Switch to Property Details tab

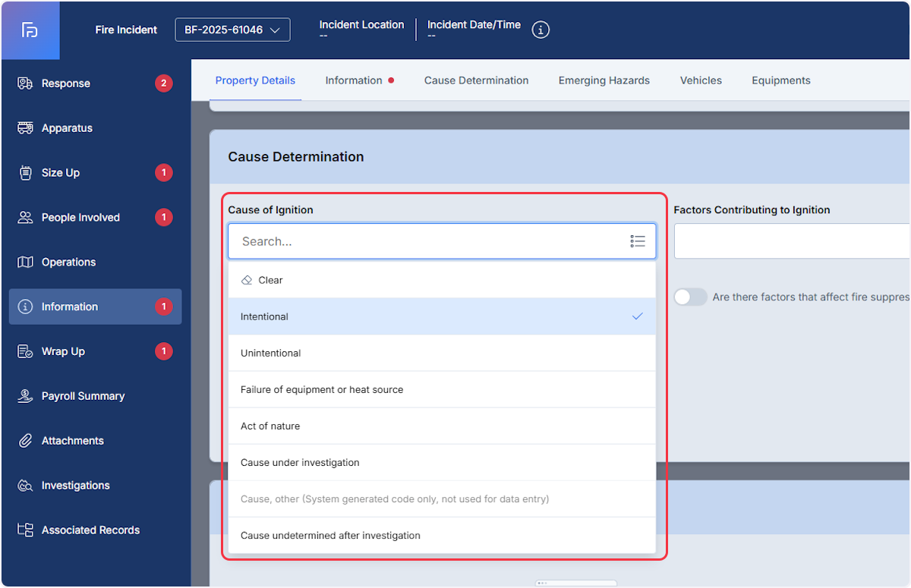point(255,80)
